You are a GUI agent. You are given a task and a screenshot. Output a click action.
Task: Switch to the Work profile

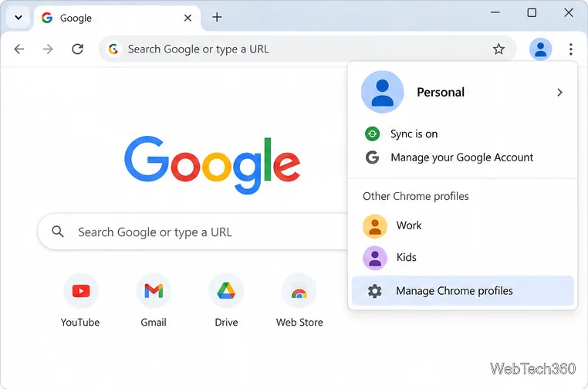(x=462, y=226)
